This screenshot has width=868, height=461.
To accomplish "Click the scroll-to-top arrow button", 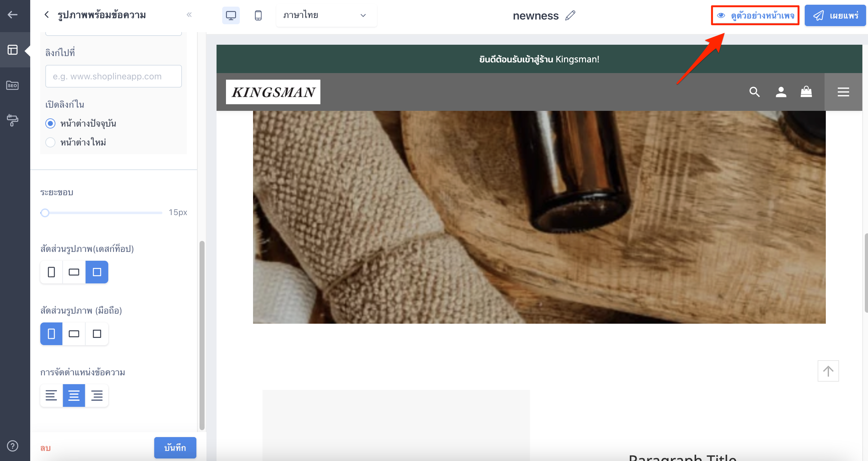I will click(828, 371).
